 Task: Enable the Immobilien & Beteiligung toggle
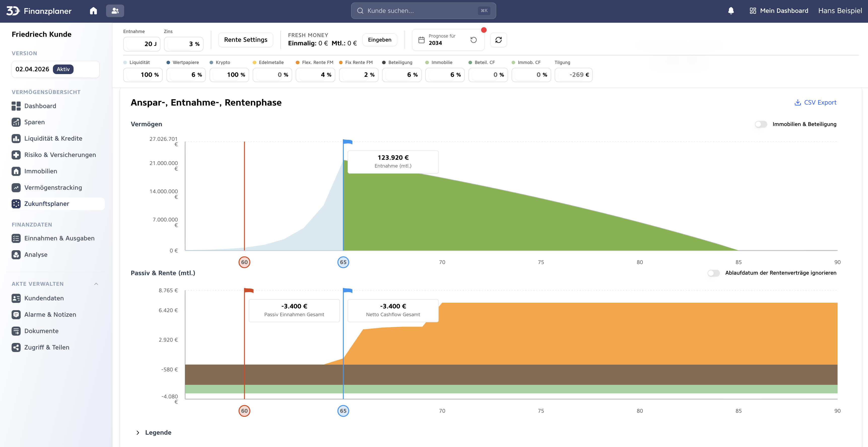[761, 124]
